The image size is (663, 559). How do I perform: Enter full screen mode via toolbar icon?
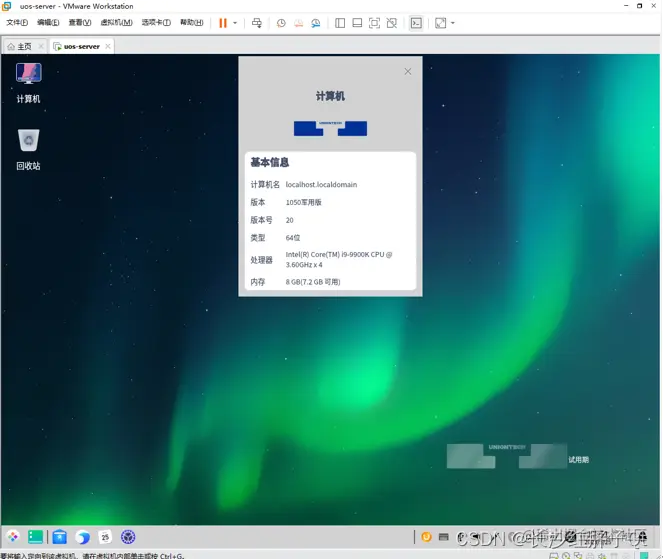374,23
